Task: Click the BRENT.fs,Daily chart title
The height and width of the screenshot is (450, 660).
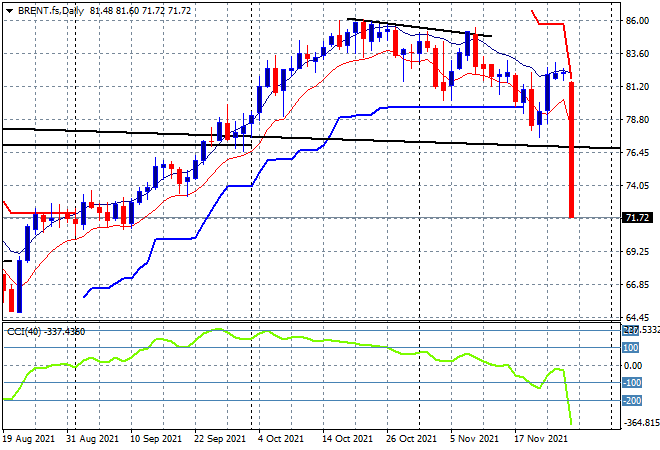Action: tap(51, 11)
